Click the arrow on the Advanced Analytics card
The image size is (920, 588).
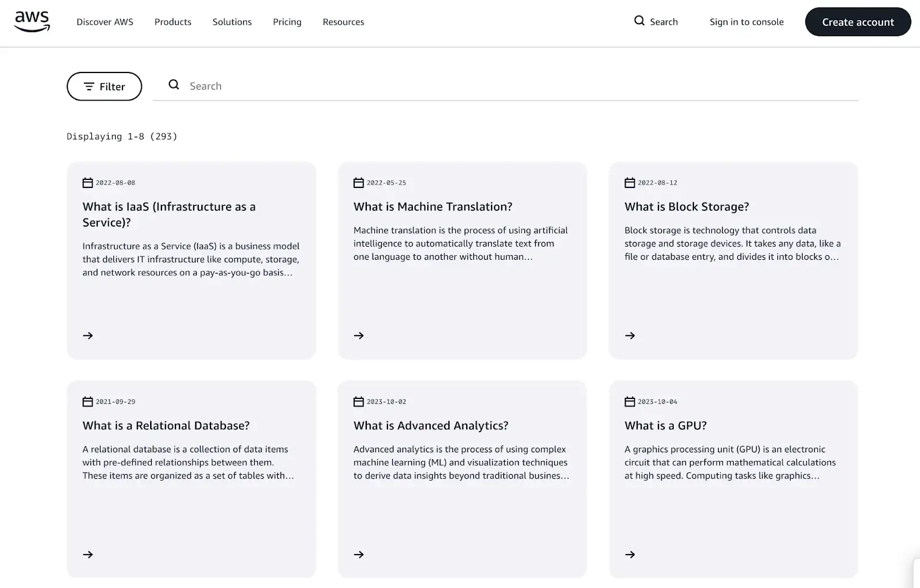coord(359,555)
